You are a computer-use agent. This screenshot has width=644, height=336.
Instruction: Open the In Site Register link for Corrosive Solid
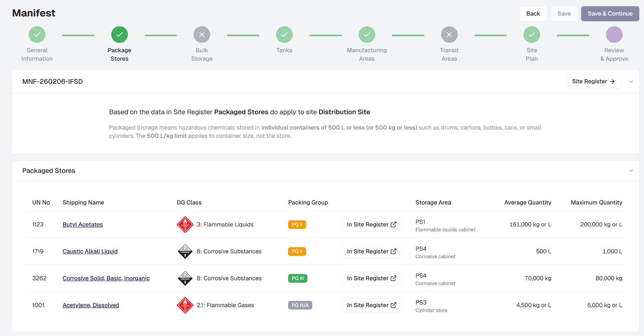(372, 278)
